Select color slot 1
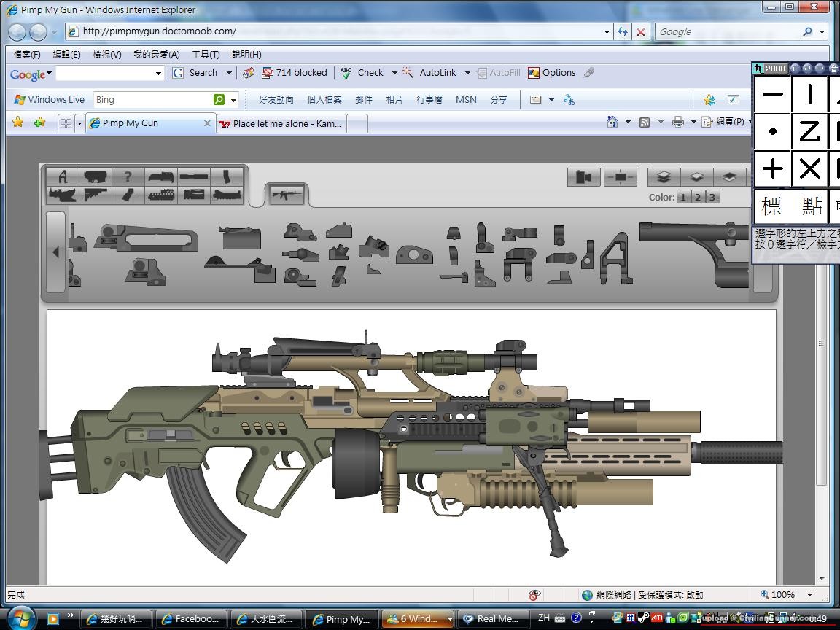 click(683, 197)
